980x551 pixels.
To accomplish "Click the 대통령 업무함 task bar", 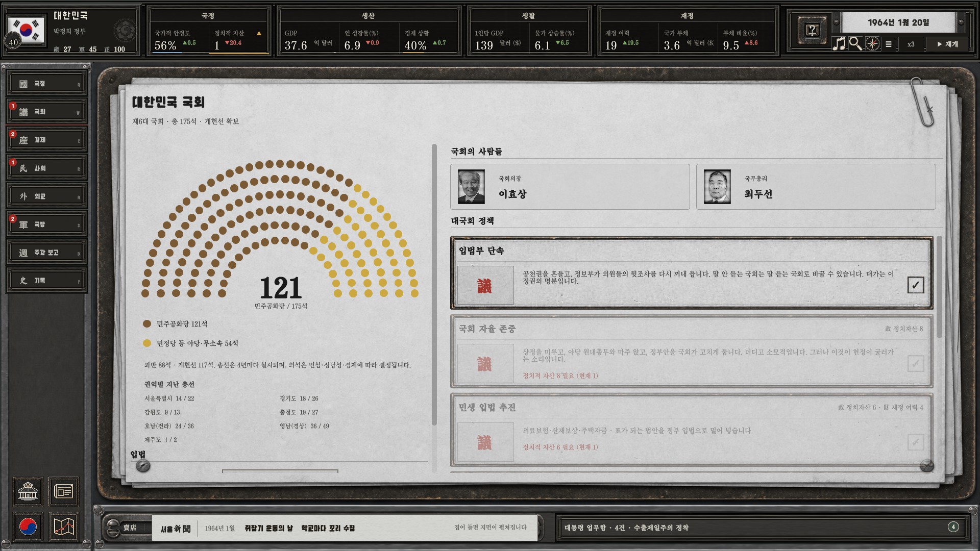I will [x=762, y=528].
